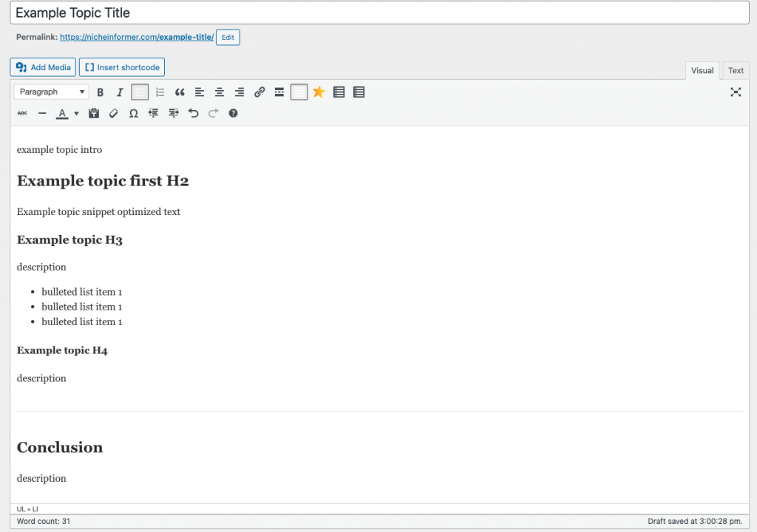Enter distraction-free fullscreen mode
757x532 pixels.
tap(736, 92)
